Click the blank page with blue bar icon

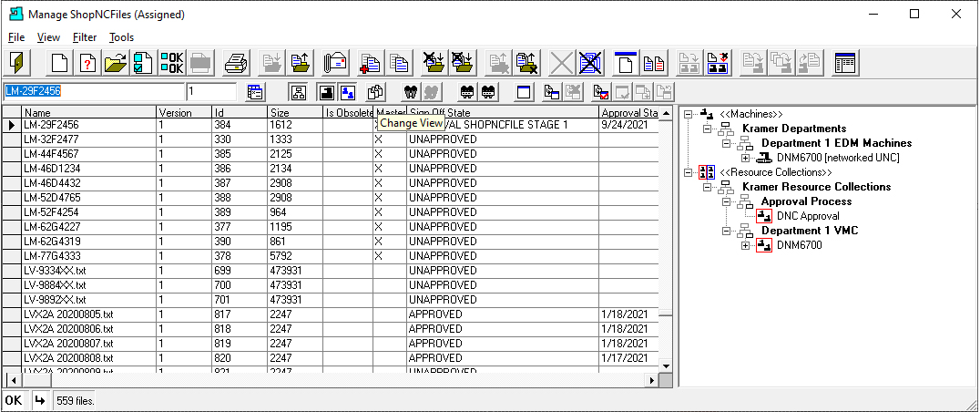[x=627, y=63]
